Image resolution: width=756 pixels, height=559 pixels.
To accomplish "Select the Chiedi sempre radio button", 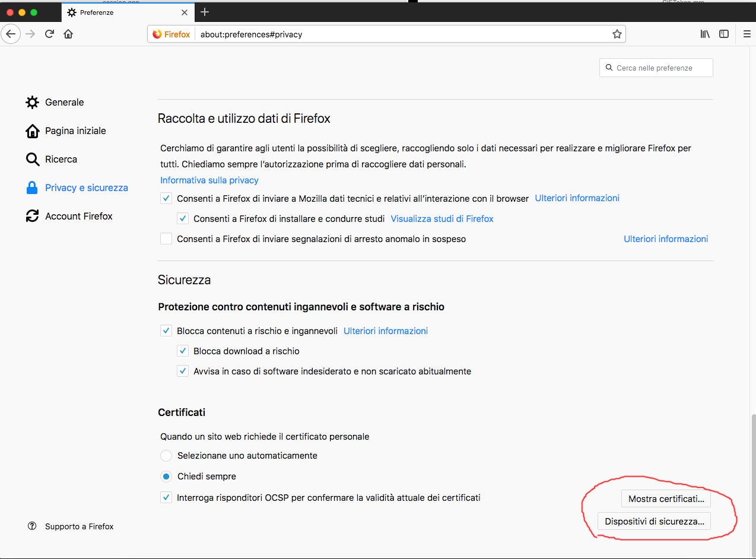I will point(166,476).
